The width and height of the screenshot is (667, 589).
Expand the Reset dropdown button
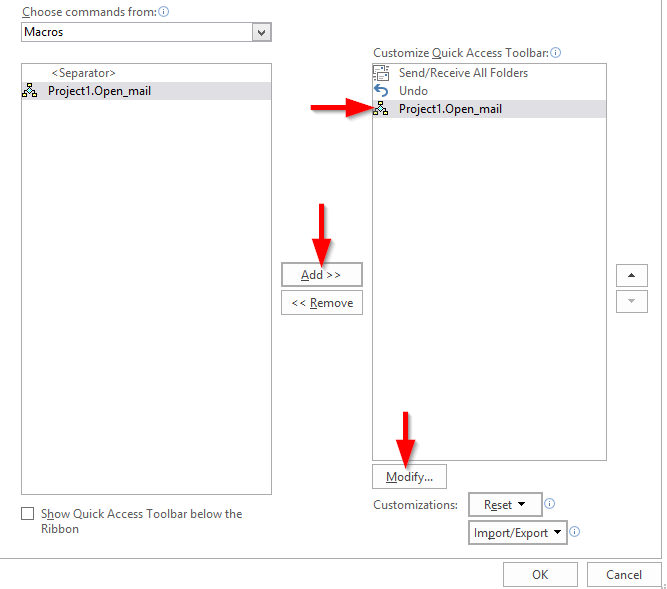tap(505, 505)
